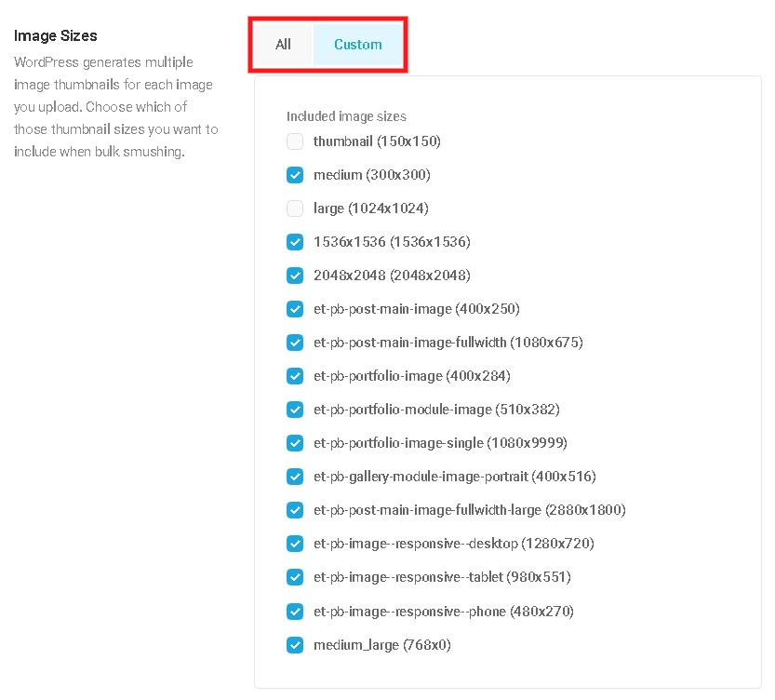This screenshot has width=775, height=700.
Task: Uncheck the medium (300x300) checkbox
Action: tap(295, 175)
